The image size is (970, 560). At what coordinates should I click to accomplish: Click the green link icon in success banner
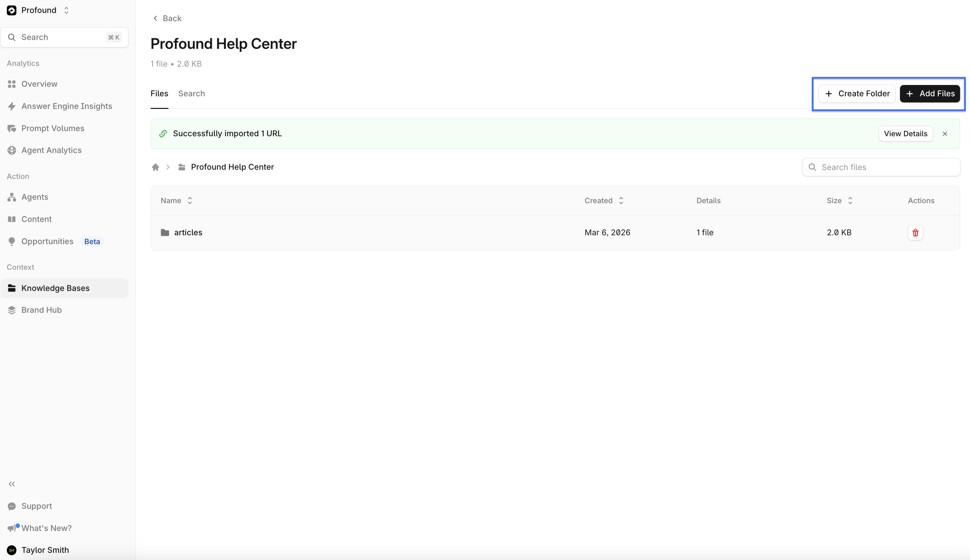point(163,134)
